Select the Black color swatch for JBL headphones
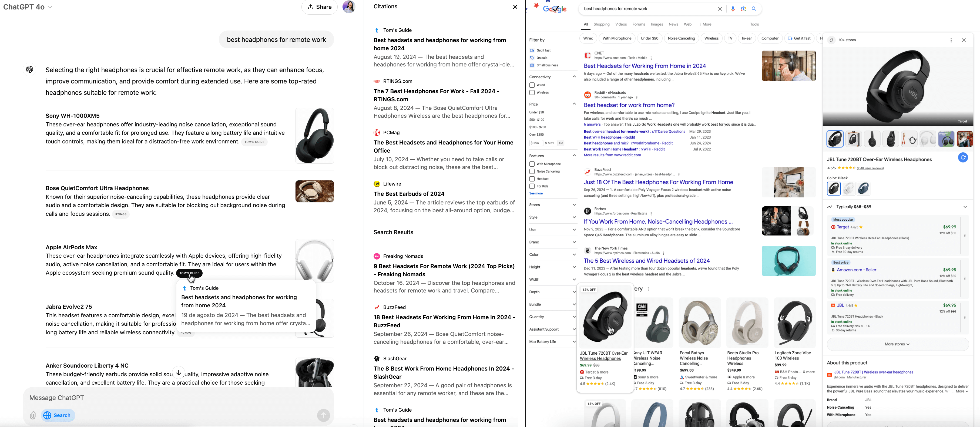980x427 pixels. tap(834, 189)
